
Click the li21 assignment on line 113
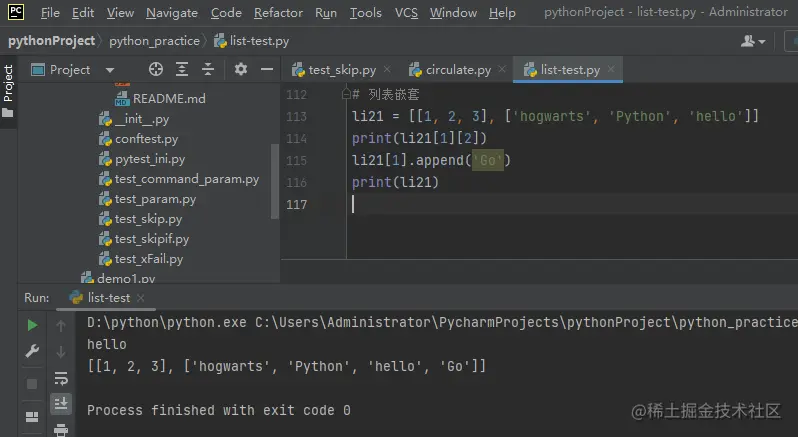555,116
